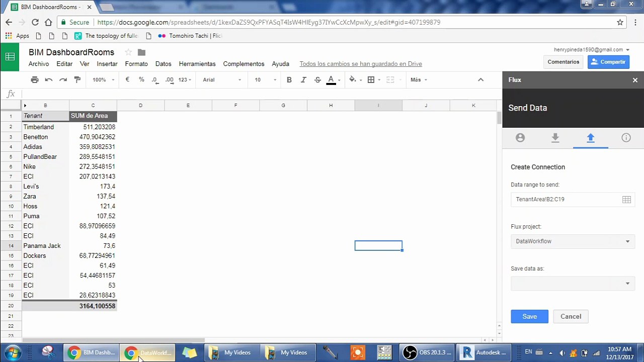
Task: Click the Windows Start button
Action: click(x=13, y=352)
